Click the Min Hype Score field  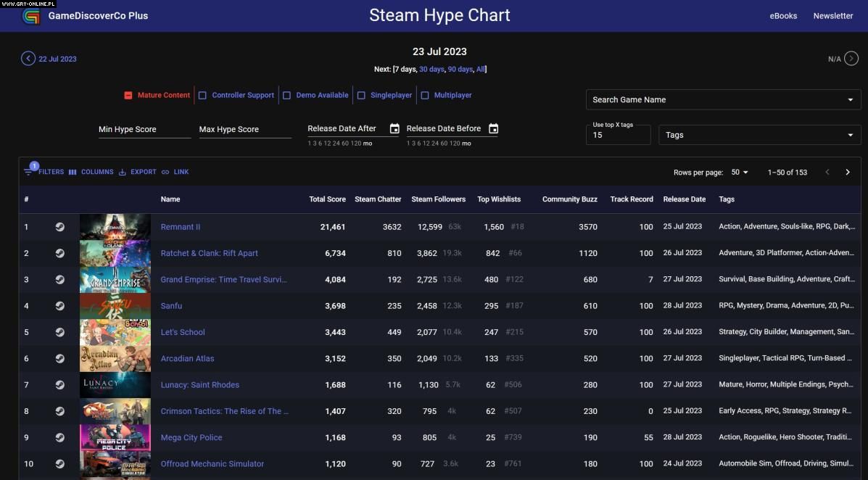144,129
